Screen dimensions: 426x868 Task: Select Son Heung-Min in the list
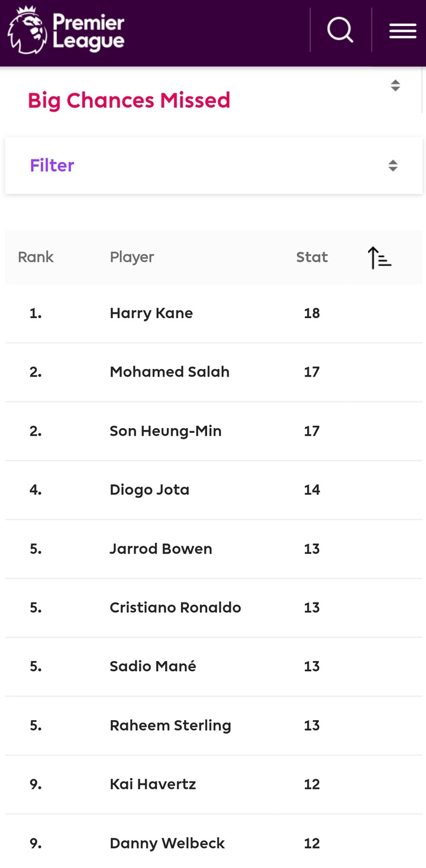(x=166, y=431)
